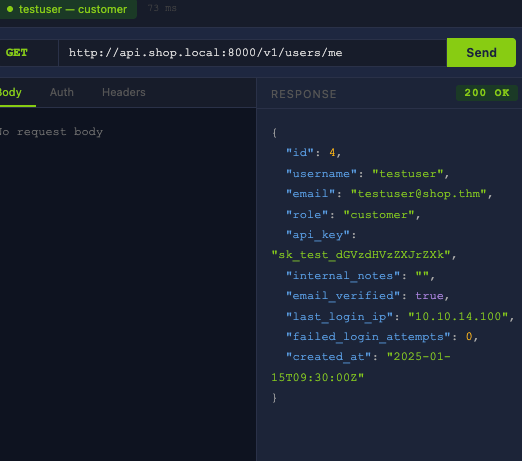Viewport: 522px width, 461px height.
Task: Click the sk_test_dGVzdHVzZXJrZXk API key value
Action: [x=361, y=255]
